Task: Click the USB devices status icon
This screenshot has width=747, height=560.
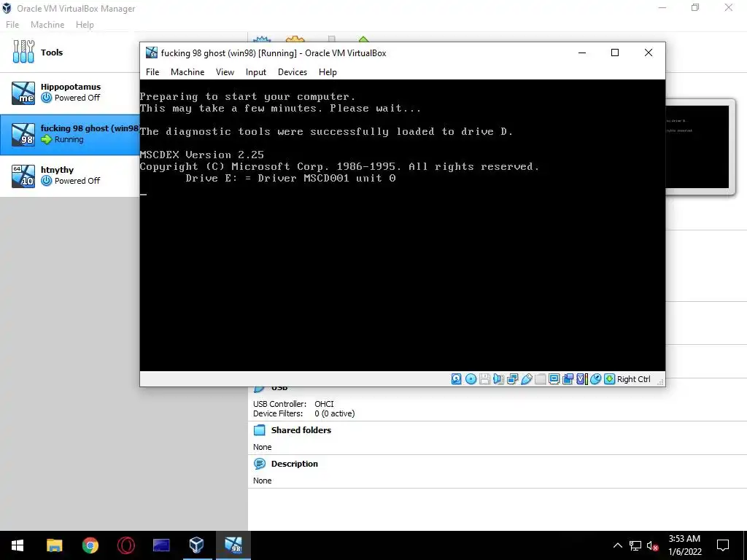Action: pyautogui.click(x=527, y=379)
